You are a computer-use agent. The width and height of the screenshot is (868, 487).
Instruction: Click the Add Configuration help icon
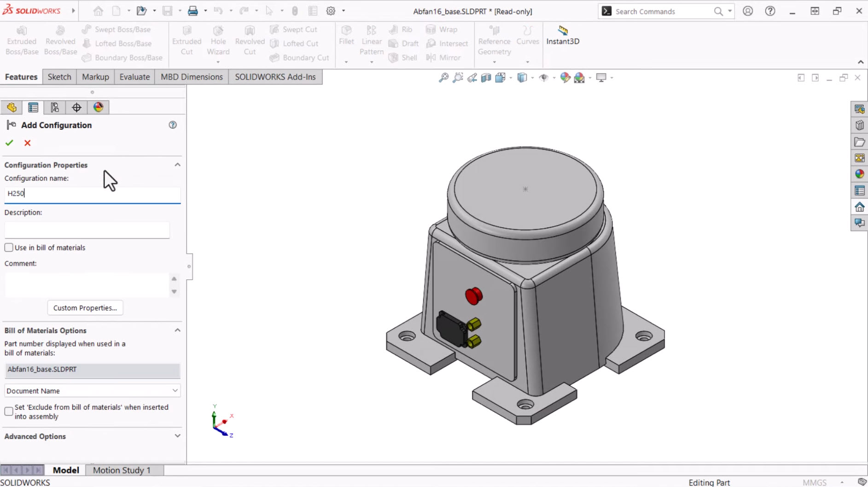(173, 125)
